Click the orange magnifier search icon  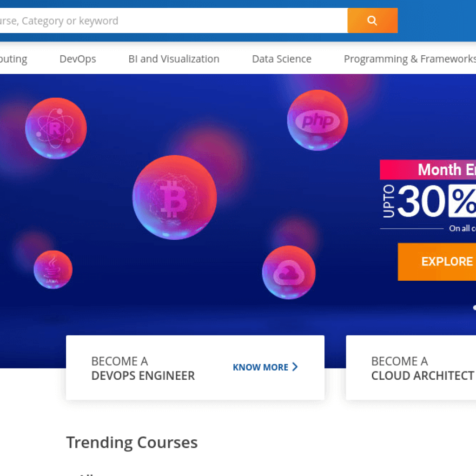[x=372, y=20]
